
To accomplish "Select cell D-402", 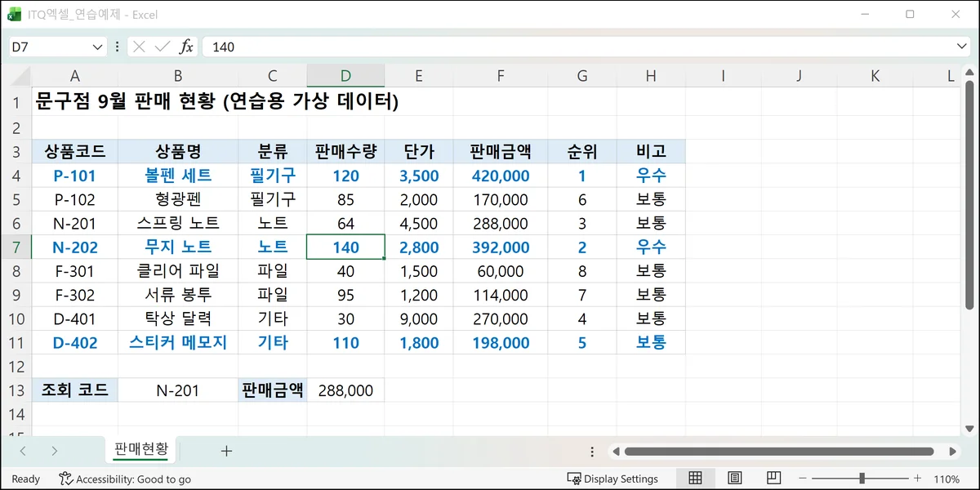I will click(74, 343).
